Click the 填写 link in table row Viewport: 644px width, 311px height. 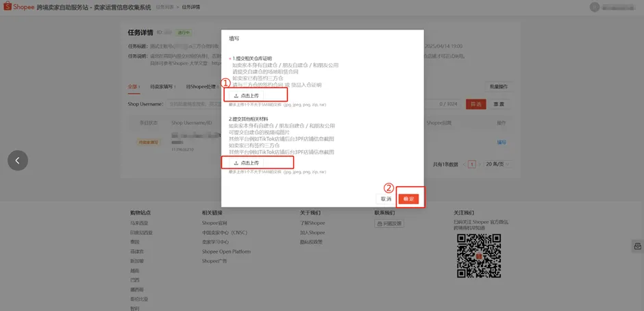(501, 142)
